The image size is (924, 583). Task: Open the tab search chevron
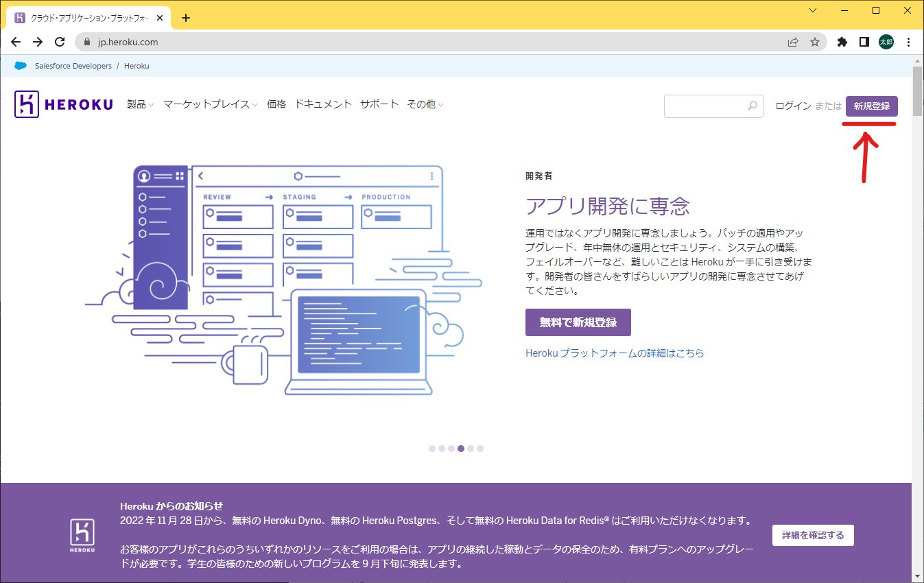click(813, 10)
